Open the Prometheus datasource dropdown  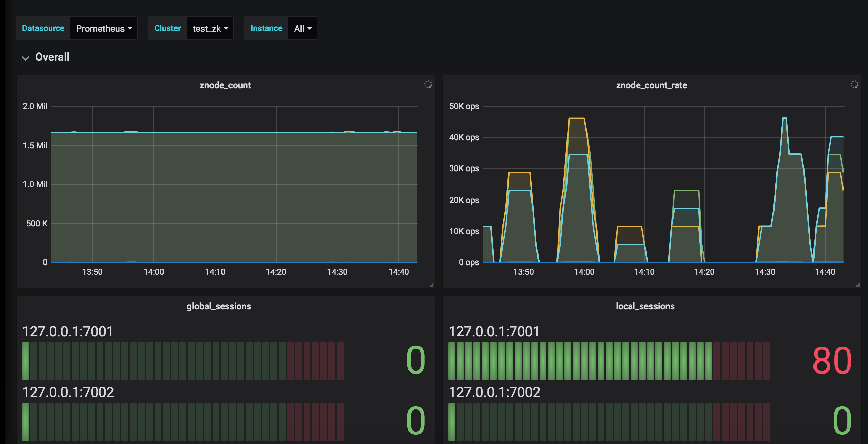tap(103, 28)
